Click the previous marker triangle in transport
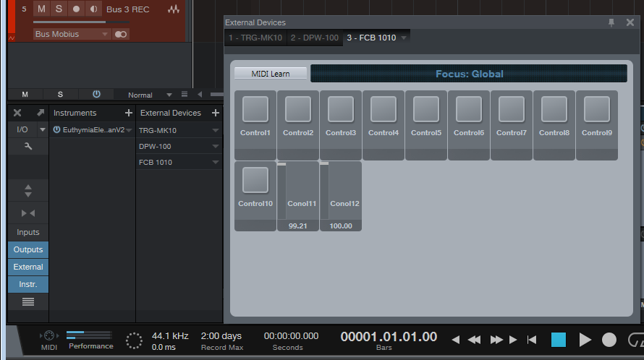644x360 pixels. [x=456, y=340]
